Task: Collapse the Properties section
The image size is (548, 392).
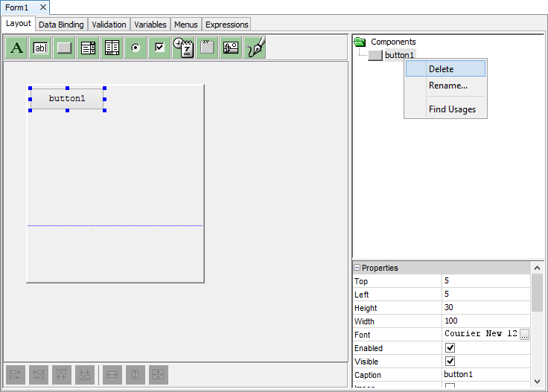Action: (357, 268)
